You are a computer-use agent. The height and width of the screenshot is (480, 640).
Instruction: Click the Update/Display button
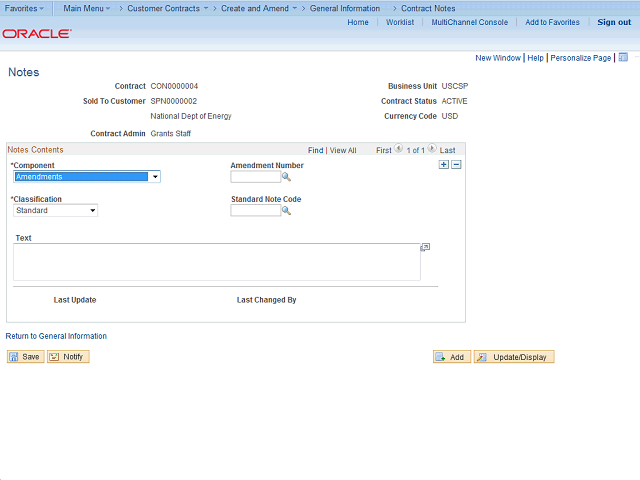(x=514, y=357)
